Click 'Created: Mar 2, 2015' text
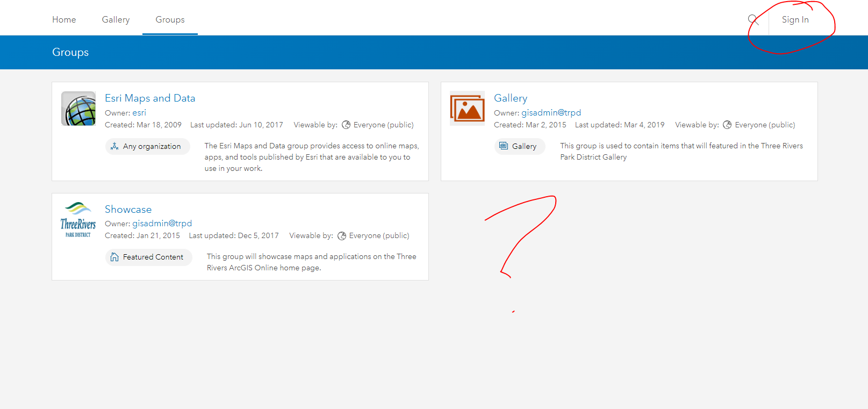 [530, 125]
